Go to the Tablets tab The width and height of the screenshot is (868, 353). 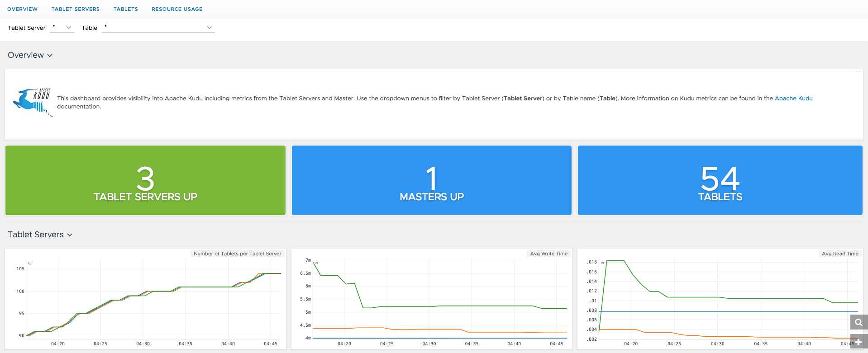[x=126, y=9]
